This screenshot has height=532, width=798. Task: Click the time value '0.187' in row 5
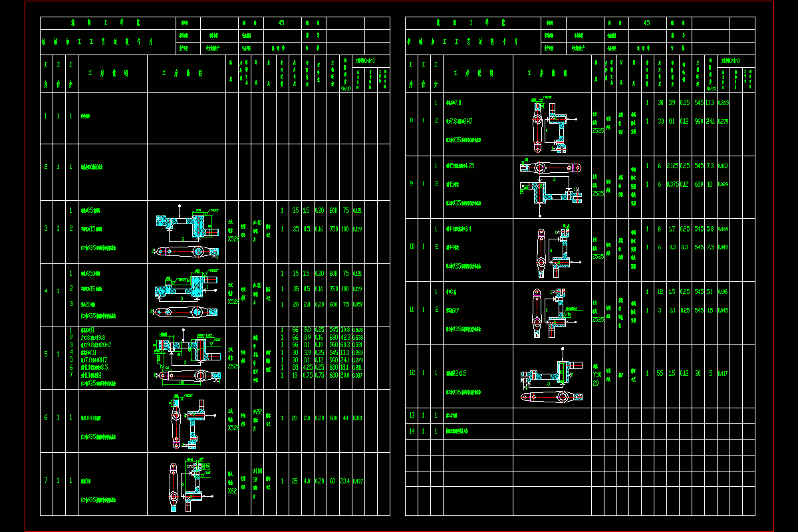358,374
